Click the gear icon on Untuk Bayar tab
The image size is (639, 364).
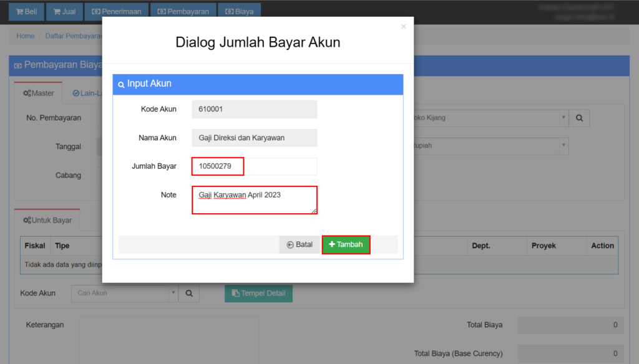point(28,220)
